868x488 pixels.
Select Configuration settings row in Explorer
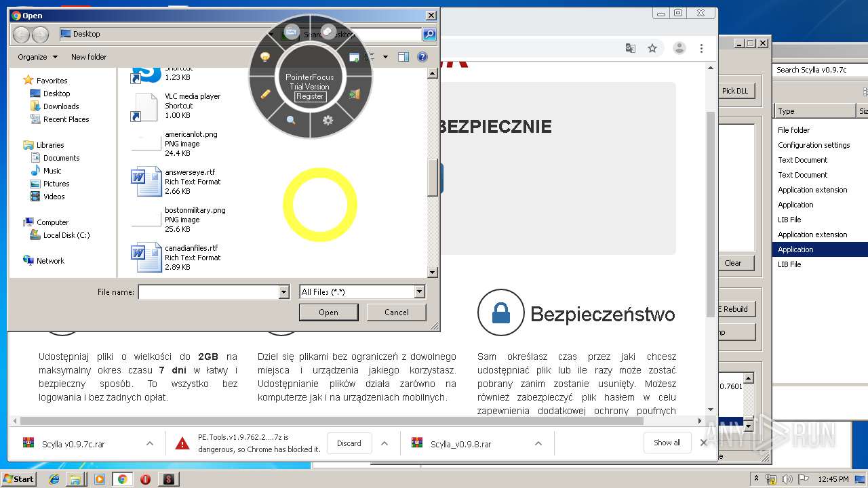pyautogui.click(x=820, y=145)
